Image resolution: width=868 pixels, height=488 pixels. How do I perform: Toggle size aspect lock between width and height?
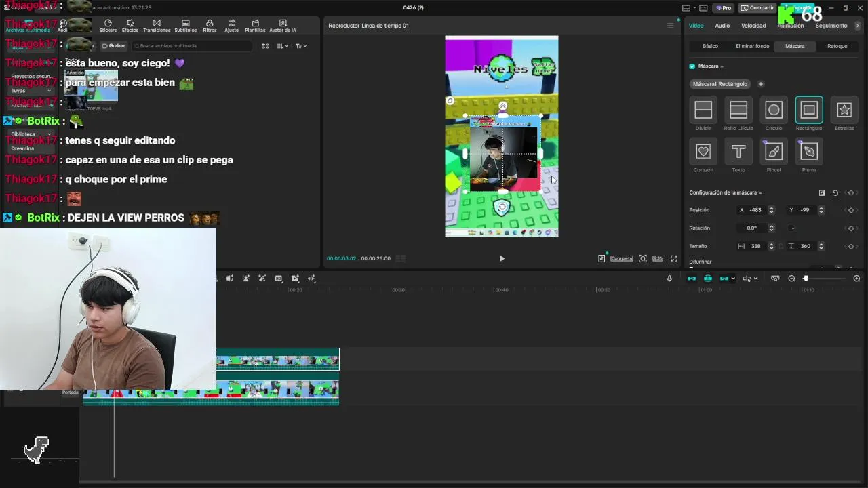(781, 246)
